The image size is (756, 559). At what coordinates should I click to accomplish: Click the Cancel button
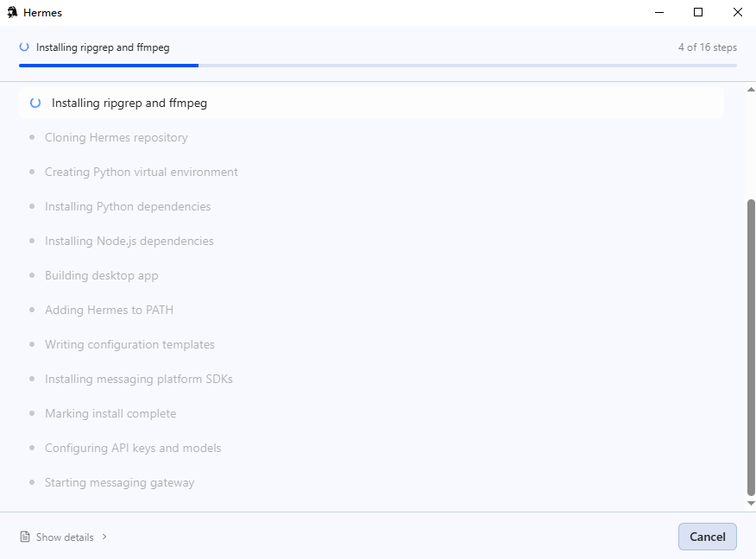point(707,537)
